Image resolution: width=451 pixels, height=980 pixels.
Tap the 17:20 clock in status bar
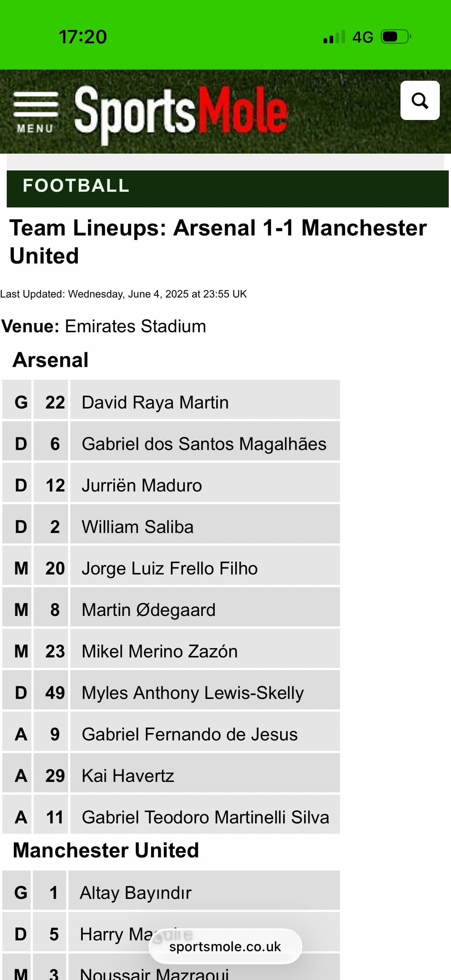point(83,37)
